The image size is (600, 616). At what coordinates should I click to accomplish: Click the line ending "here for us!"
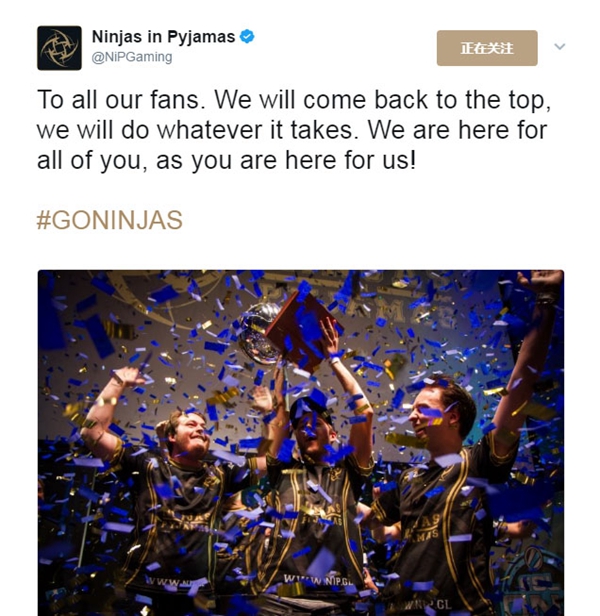226,161
